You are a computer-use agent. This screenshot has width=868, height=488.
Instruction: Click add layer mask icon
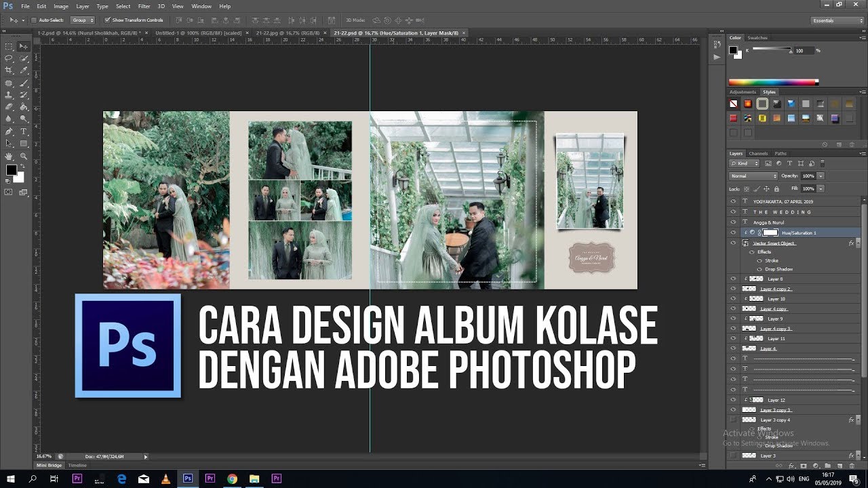tap(804, 466)
